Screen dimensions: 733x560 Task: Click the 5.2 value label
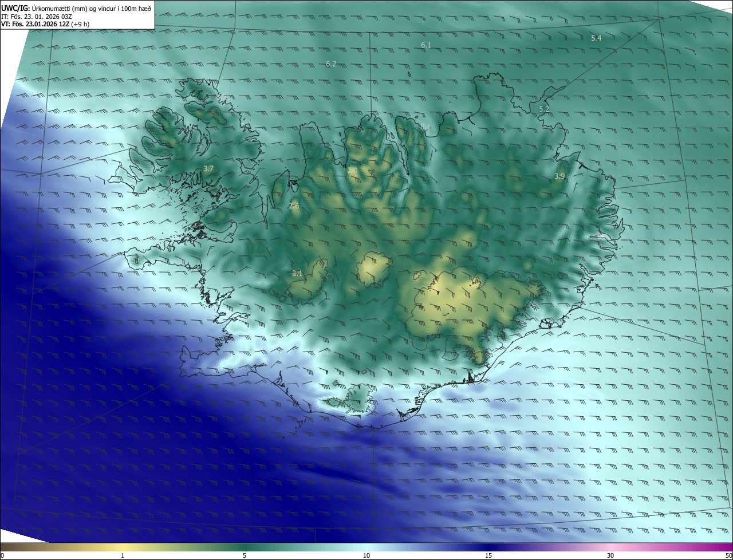(x=544, y=109)
